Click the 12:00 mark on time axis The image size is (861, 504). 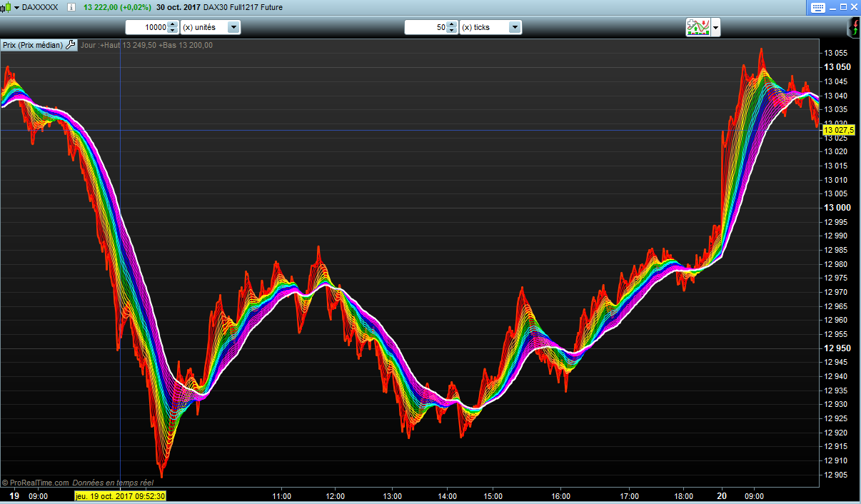[335, 496]
